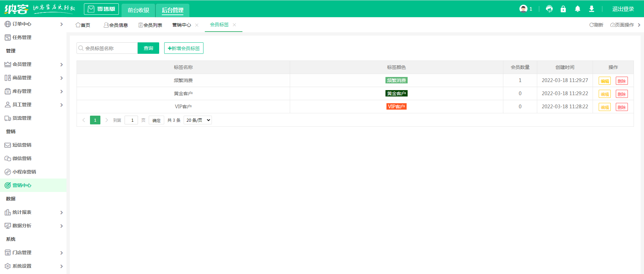The height and width of the screenshot is (274, 644).
Task: Click the red VIP客户 color tag
Action: [396, 107]
